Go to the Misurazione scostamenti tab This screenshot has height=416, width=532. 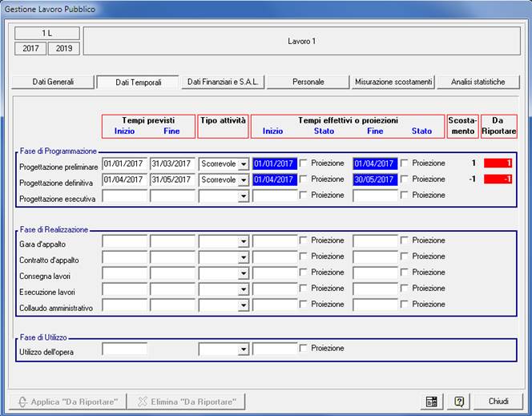click(393, 82)
